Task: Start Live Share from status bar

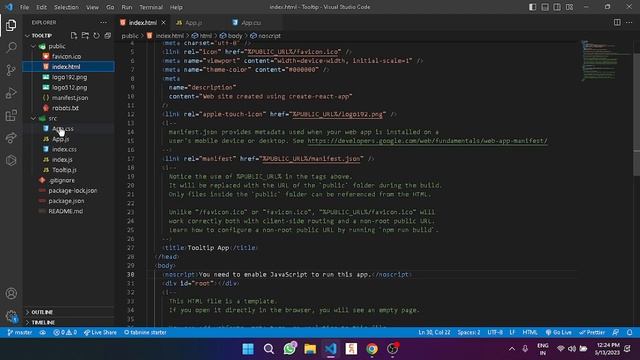Action: [x=100, y=332]
